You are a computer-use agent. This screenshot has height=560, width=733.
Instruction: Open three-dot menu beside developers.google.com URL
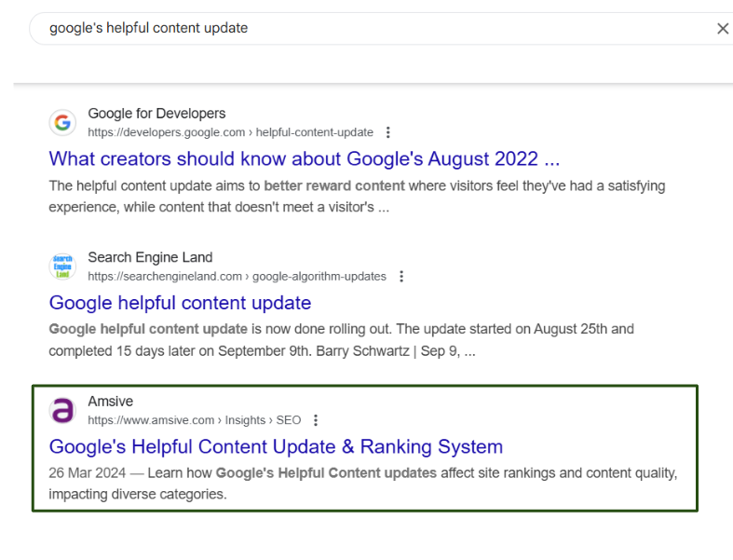(x=388, y=132)
